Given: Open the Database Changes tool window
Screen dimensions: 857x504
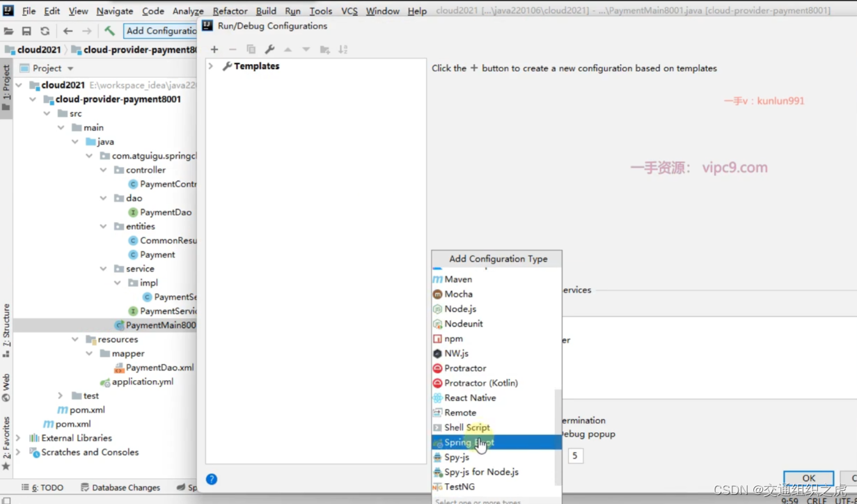Looking at the screenshot, I should [120, 487].
